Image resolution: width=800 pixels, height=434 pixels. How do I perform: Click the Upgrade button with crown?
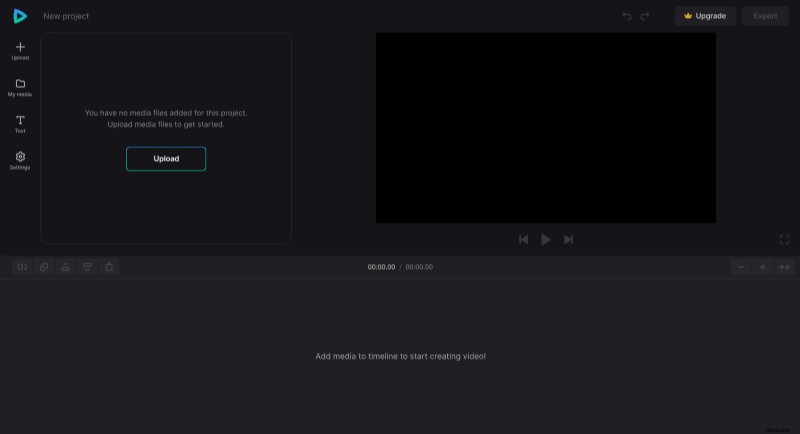(x=705, y=16)
